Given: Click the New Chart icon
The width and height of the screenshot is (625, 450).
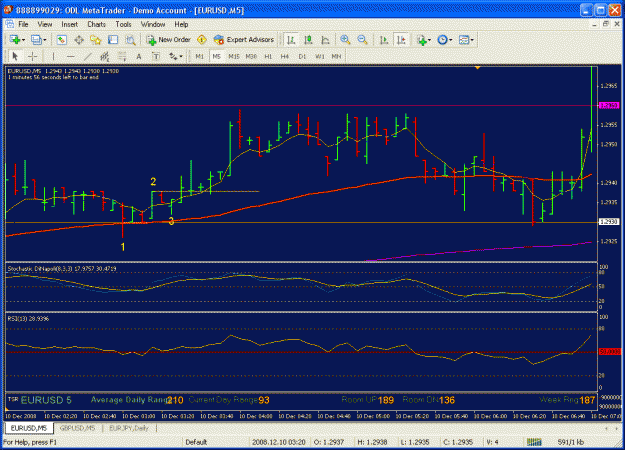Looking at the screenshot, I should [x=15, y=40].
